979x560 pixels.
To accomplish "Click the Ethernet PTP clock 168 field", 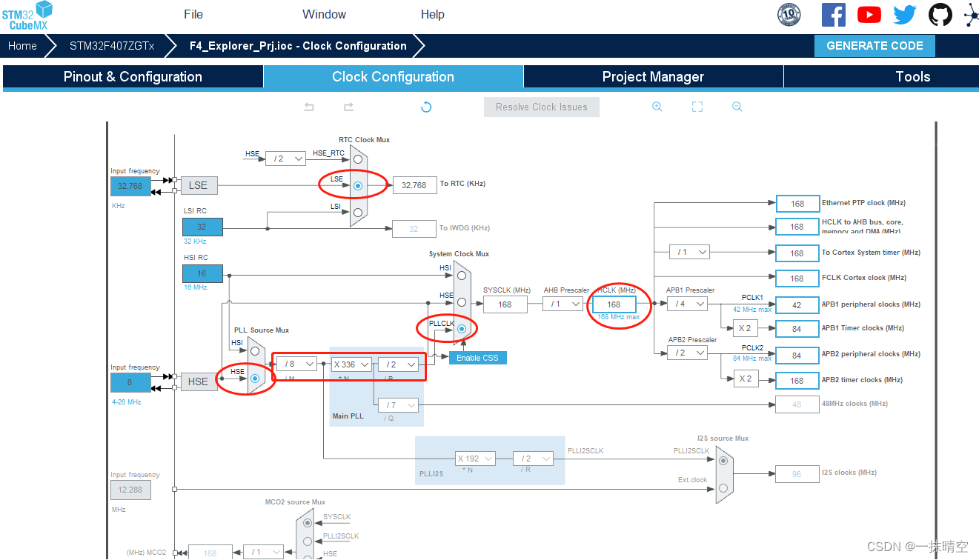I will click(x=797, y=204).
